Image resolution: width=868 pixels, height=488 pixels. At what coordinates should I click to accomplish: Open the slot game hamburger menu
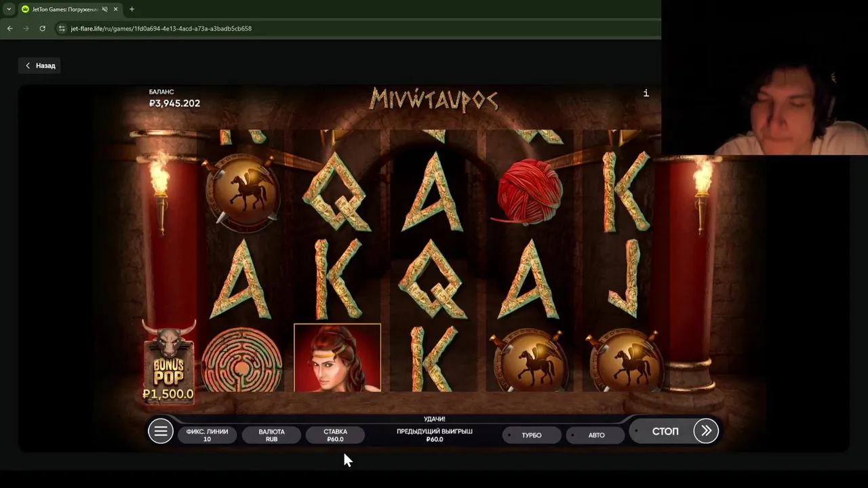click(x=161, y=431)
